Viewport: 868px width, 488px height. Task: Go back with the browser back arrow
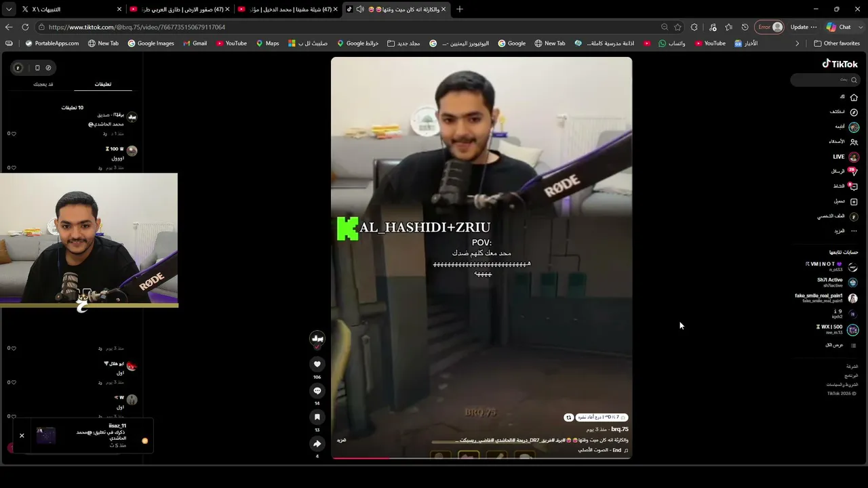(9, 27)
